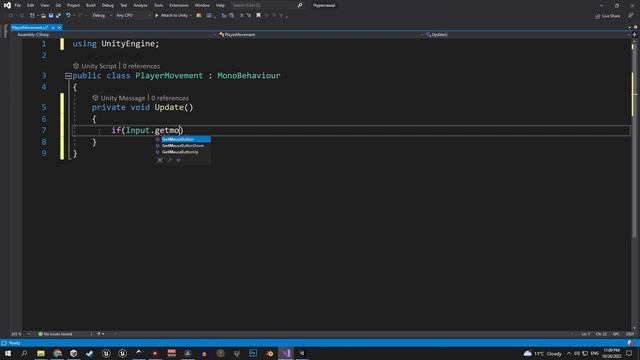This screenshot has height=360, width=640.
Task: Pin the PlayerMovement.cs tab
Action: [x=53, y=28]
